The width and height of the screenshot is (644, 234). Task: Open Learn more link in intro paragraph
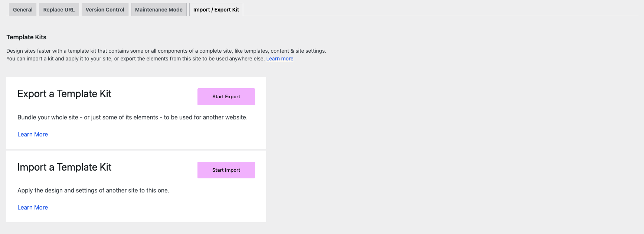[279, 59]
